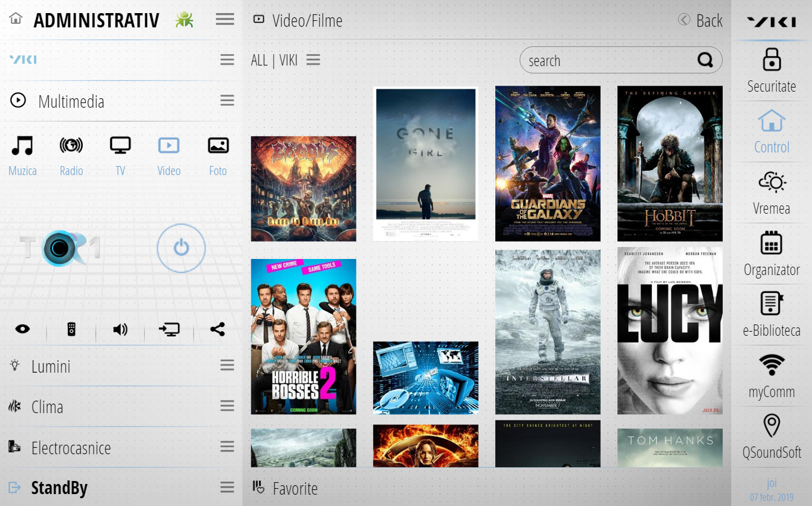Image resolution: width=812 pixels, height=506 pixels.
Task: Open the Clima hamburger menu
Action: pyautogui.click(x=227, y=405)
